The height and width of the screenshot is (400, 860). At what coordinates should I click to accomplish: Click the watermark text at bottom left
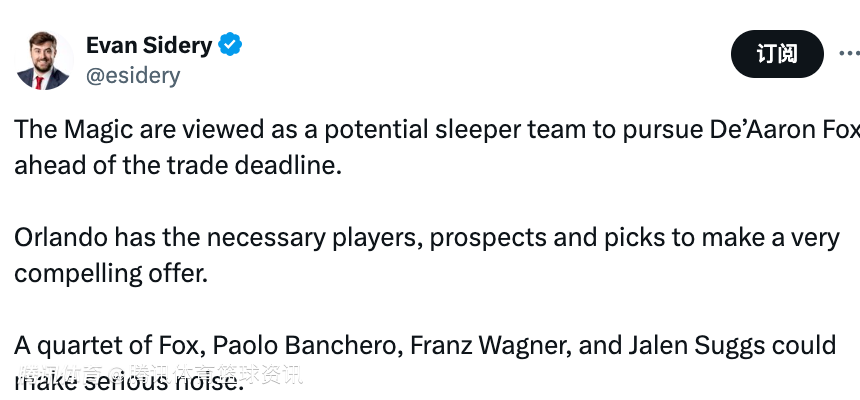tap(160, 377)
